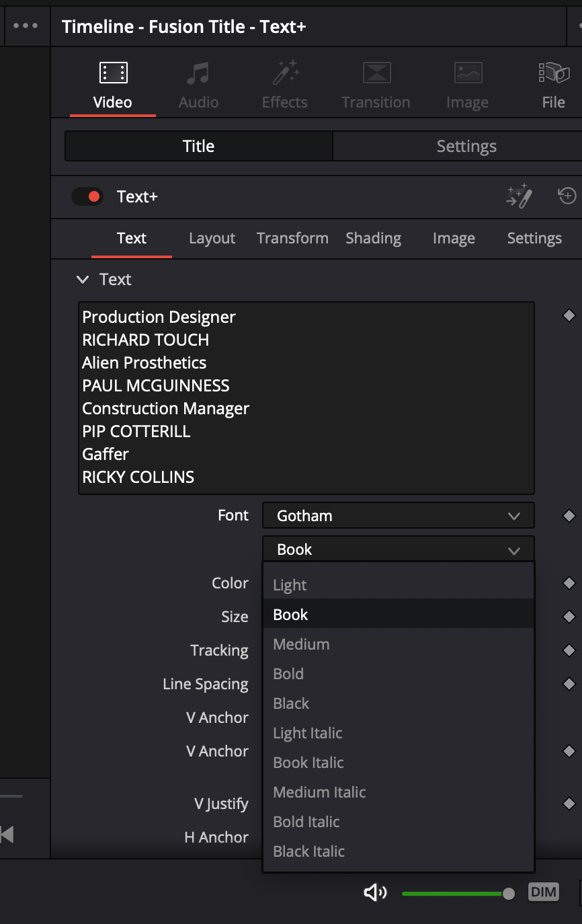Open the Effects inspector tab
This screenshot has width=582, height=924.
[x=285, y=86]
